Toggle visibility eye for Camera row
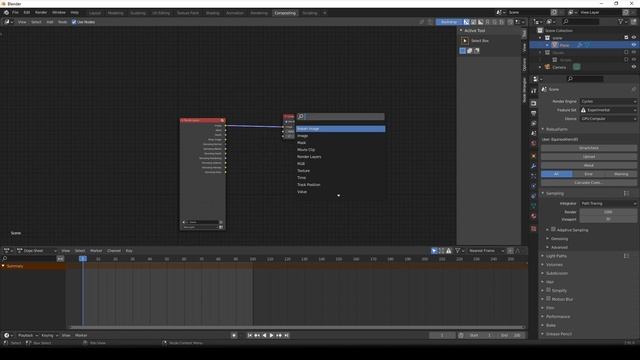The height and width of the screenshot is (360, 640). pyautogui.click(x=634, y=67)
